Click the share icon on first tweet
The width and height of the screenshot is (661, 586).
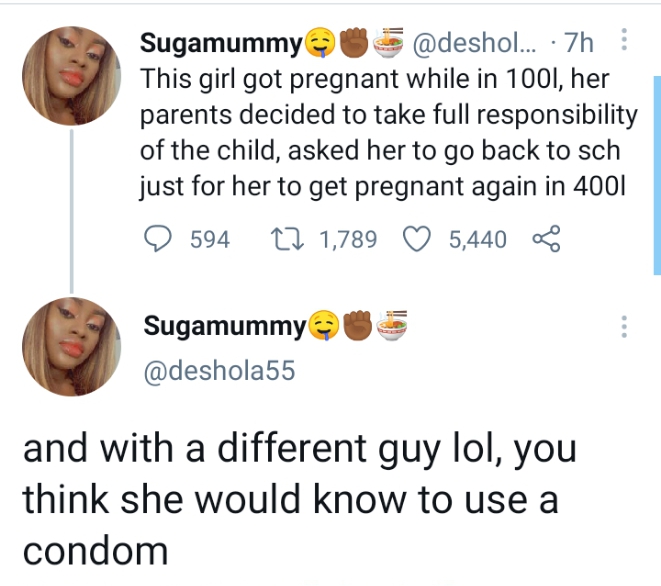pyautogui.click(x=546, y=240)
